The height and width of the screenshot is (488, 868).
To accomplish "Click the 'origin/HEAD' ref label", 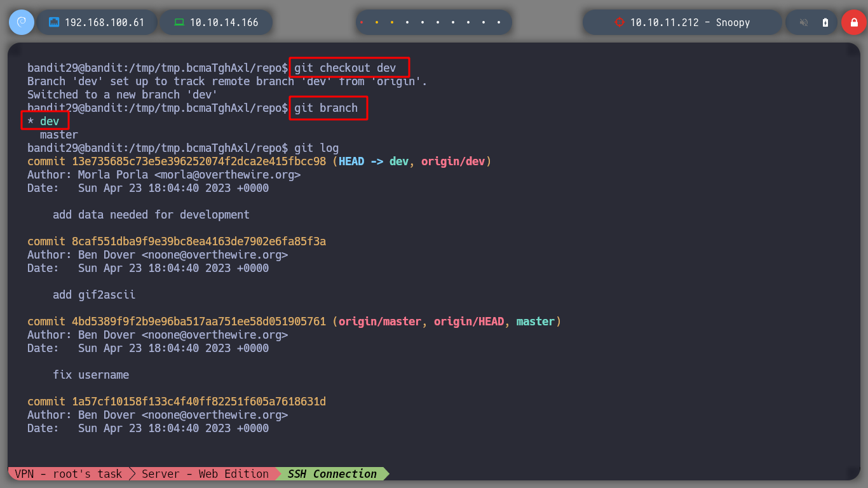I will click(x=469, y=322).
